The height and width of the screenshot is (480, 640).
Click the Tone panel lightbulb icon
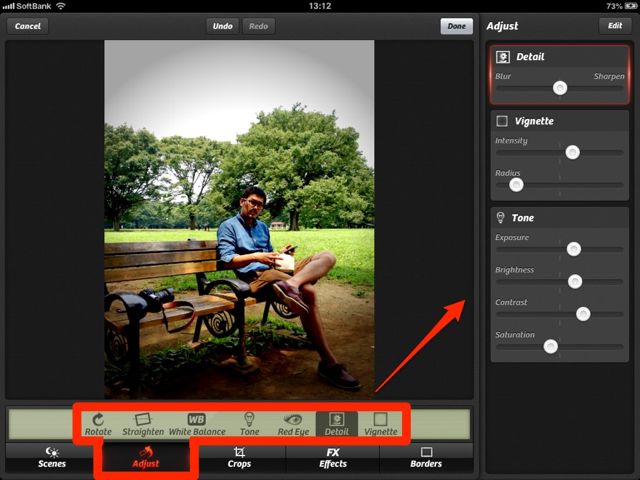pos(500,218)
